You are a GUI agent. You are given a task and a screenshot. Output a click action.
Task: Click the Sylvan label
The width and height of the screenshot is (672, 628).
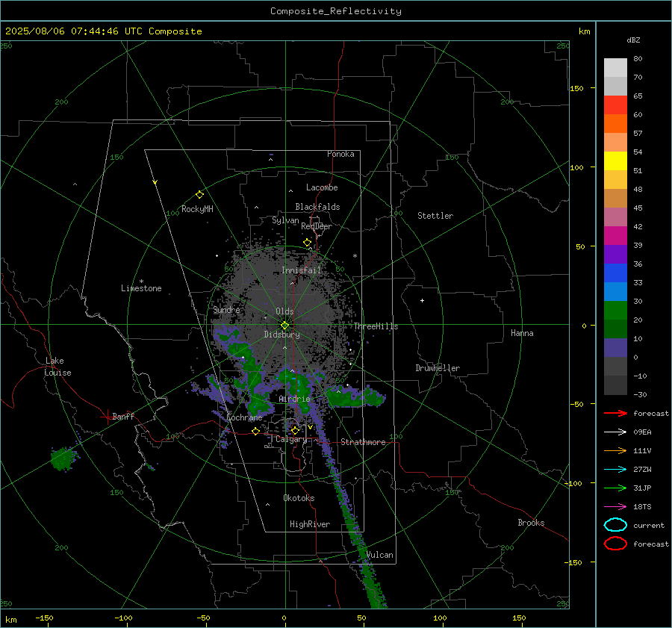point(285,220)
